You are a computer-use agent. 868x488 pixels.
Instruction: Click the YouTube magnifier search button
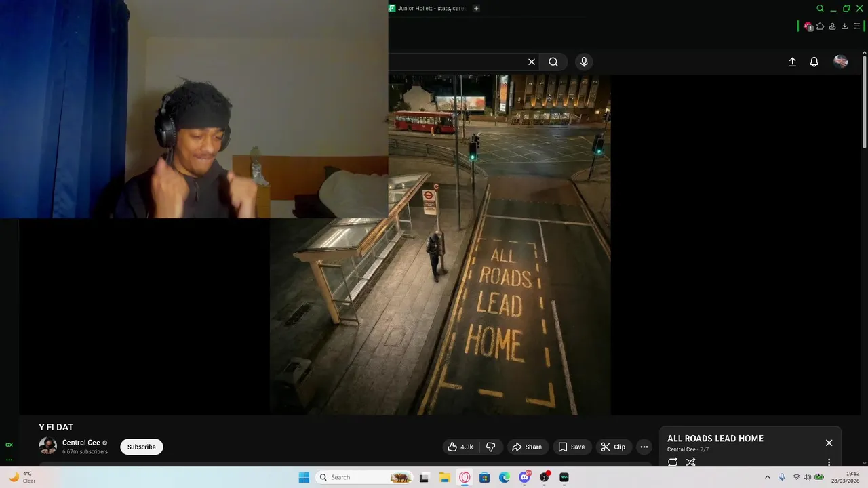pos(553,62)
